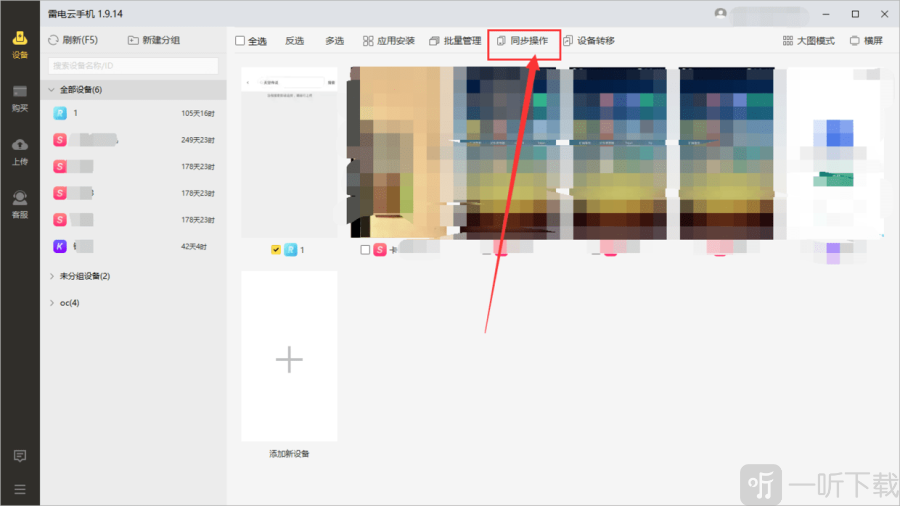Click the plus tile to add device
This screenshot has height=506, width=900.
click(x=289, y=356)
